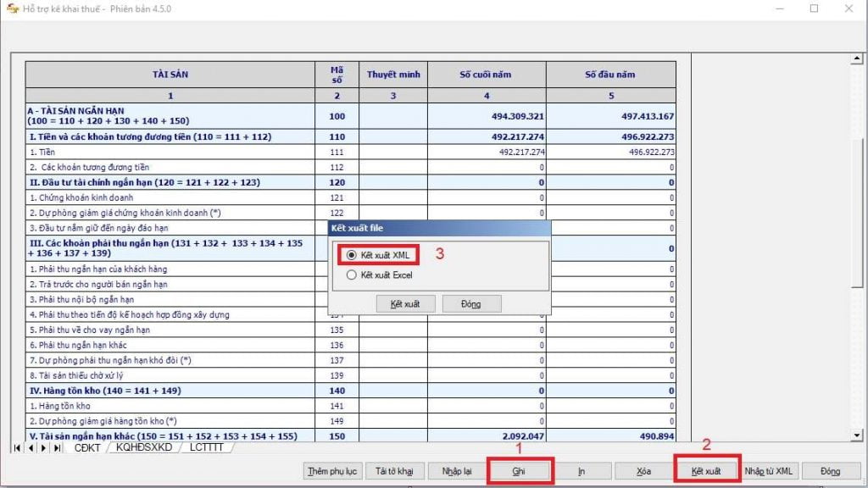The image size is (868, 488).
Task: Click the 'TÀI SẢN' column header
Action: (170, 75)
